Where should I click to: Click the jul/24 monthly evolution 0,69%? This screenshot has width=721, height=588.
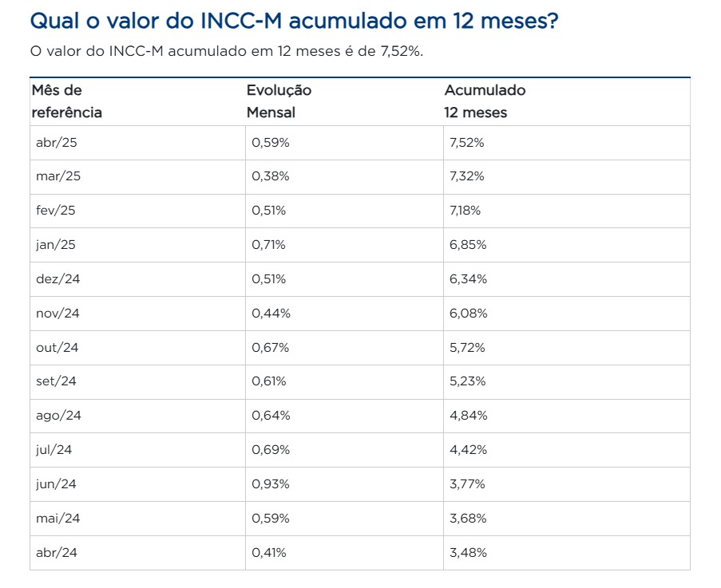point(271,450)
